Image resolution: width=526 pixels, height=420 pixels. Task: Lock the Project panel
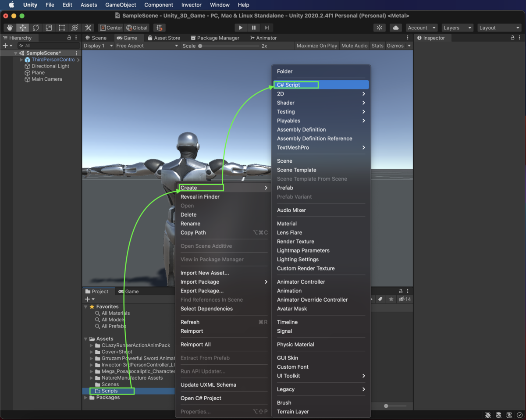(x=401, y=291)
